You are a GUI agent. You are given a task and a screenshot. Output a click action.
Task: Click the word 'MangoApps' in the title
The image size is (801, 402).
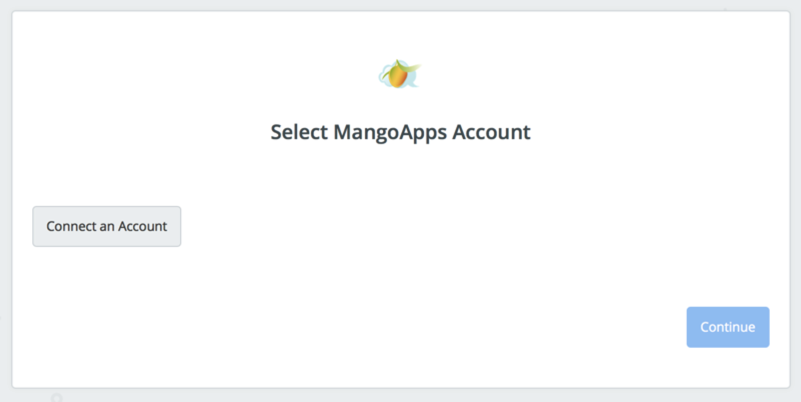coord(390,132)
